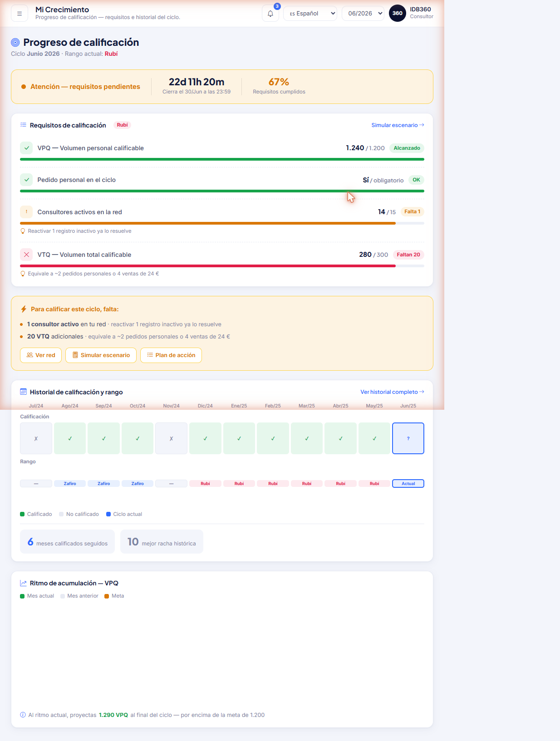Click the 280 / 300 VTQ value
560x741 pixels.
373,255
